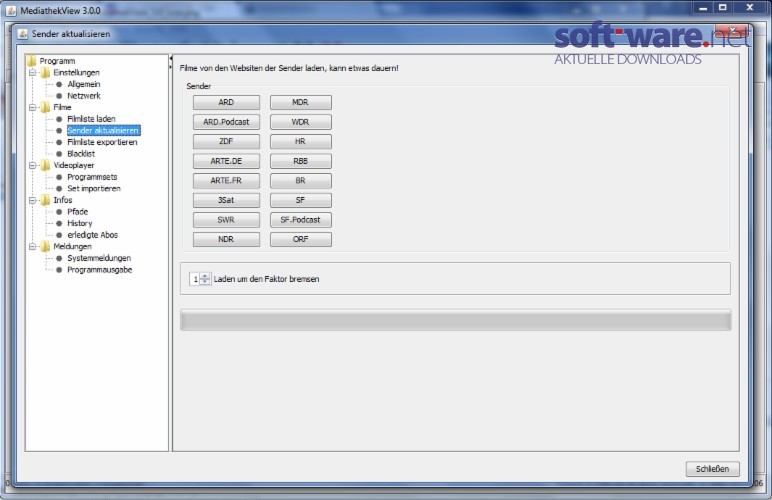Viewport: 772px width, 500px height.
Task: Click the Meldungen folder icon
Action: point(45,247)
